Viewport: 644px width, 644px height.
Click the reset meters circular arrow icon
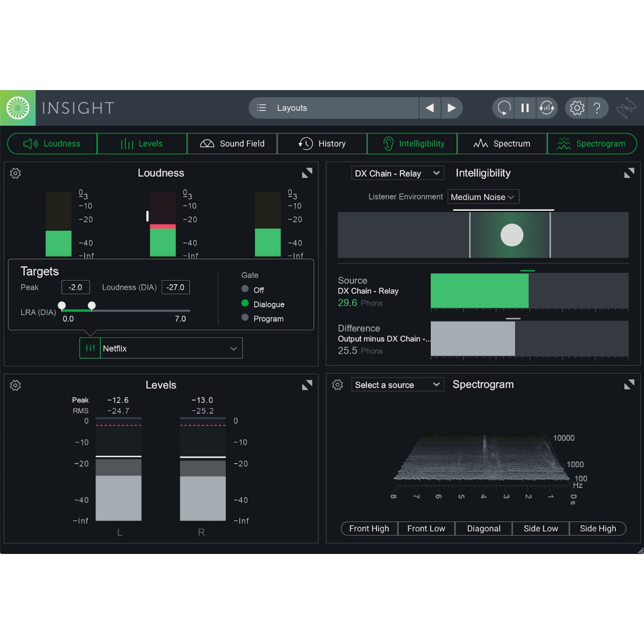[504, 108]
